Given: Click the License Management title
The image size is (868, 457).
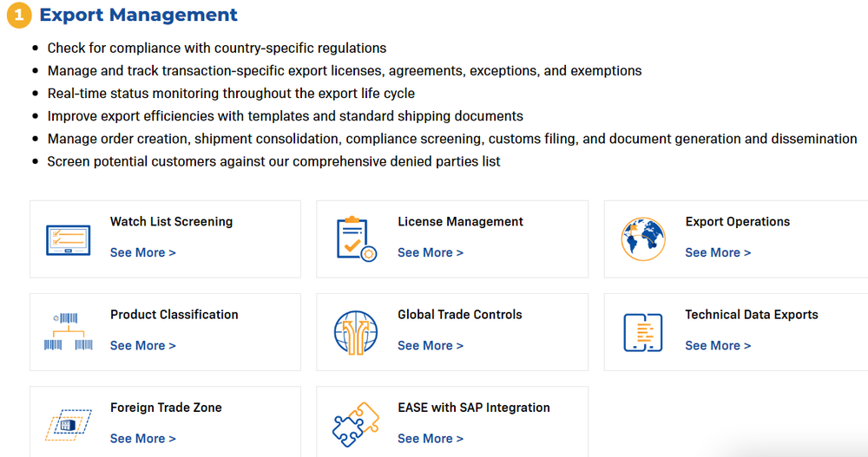Looking at the screenshot, I should tap(460, 221).
